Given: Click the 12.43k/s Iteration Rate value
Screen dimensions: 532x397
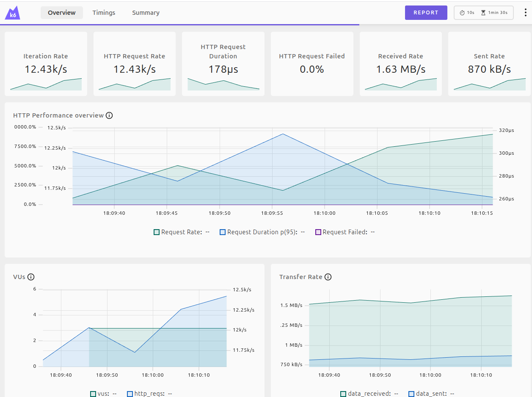Looking at the screenshot, I should 46,69.
